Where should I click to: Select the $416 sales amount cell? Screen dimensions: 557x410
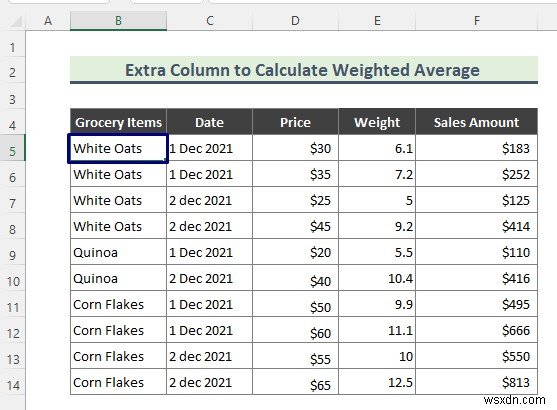[x=476, y=278]
